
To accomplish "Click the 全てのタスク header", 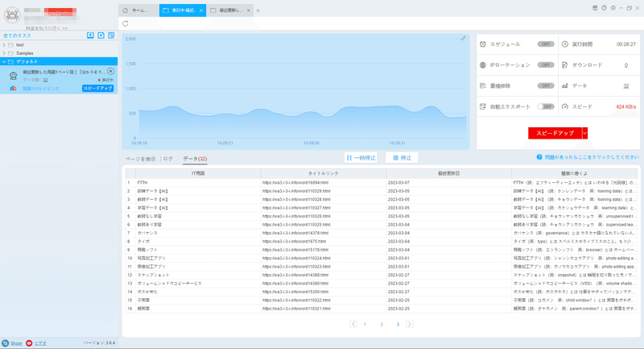I will coord(17,35).
